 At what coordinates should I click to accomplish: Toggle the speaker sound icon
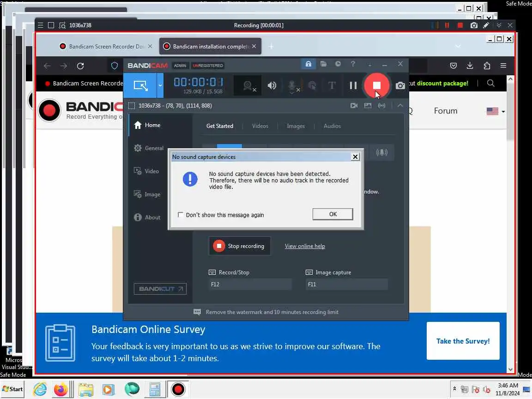[272, 85]
